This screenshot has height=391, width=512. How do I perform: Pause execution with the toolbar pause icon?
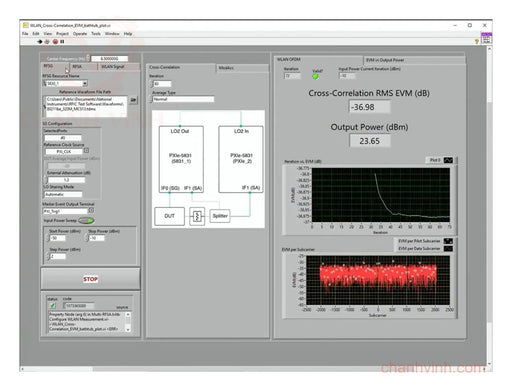point(62,42)
